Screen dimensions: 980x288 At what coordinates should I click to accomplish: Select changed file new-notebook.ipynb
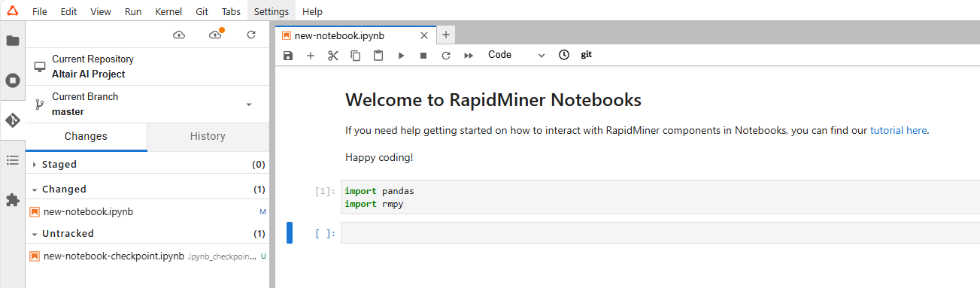(147, 212)
